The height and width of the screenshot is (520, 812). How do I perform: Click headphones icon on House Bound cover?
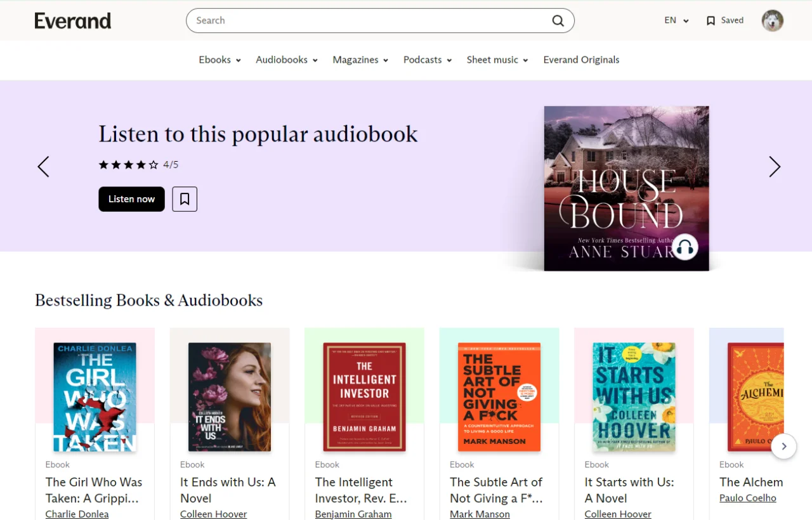[684, 247]
